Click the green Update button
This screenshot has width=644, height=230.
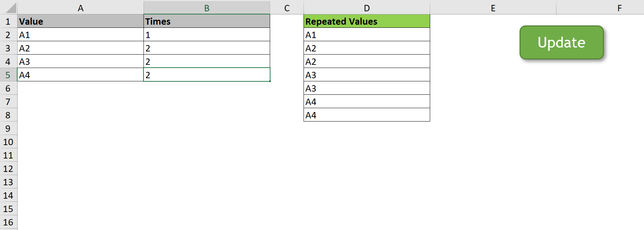561,42
